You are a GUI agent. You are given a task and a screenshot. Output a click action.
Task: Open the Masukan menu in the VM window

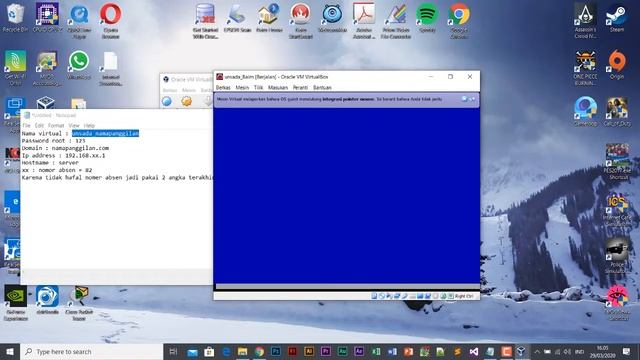point(278,87)
